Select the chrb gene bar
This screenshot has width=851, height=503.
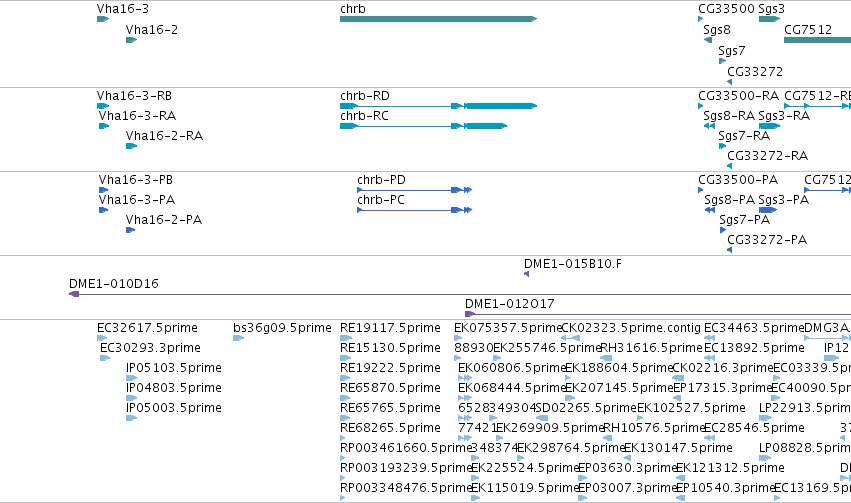coord(439,19)
